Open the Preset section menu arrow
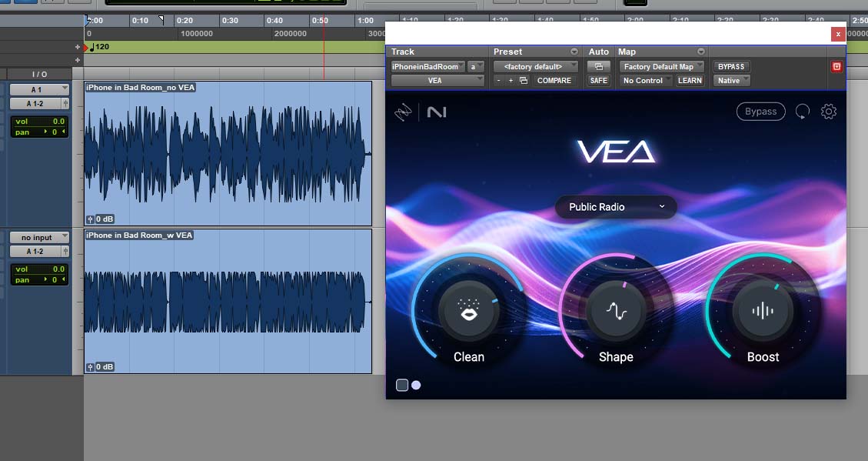The width and height of the screenshot is (868, 461). point(574,52)
